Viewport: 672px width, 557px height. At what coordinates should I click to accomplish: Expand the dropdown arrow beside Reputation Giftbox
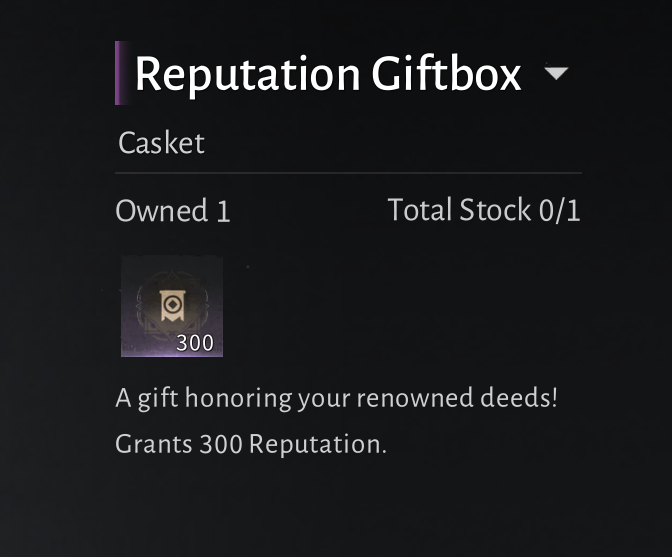(557, 74)
